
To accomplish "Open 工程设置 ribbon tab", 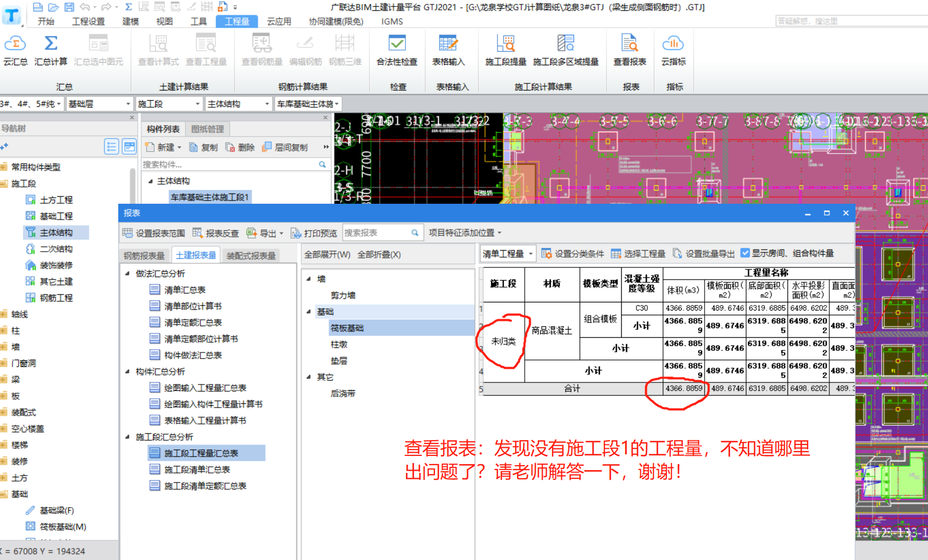I will (x=88, y=21).
